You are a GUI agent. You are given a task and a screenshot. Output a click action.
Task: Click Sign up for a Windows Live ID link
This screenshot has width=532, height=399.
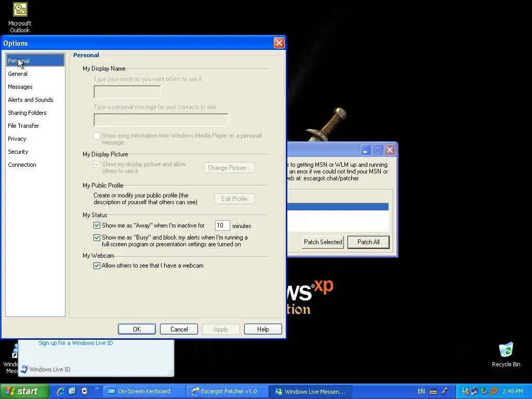tap(76, 343)
